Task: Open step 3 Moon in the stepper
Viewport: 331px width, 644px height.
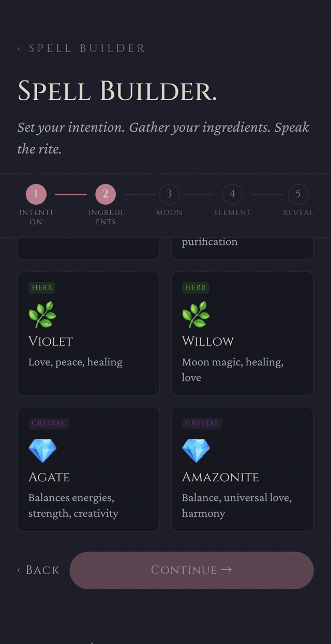Action: coord(170,195)
